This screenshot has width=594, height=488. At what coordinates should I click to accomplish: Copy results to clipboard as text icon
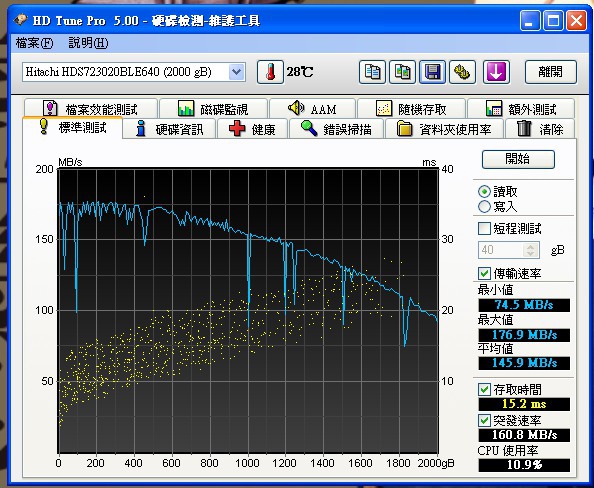[372, 72]
